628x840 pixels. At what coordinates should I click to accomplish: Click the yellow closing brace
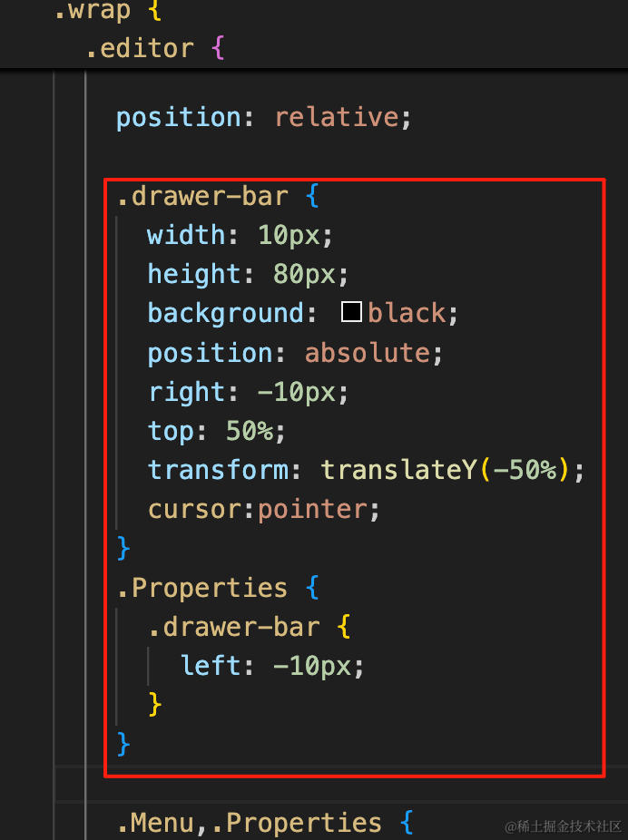coord(155,704)
